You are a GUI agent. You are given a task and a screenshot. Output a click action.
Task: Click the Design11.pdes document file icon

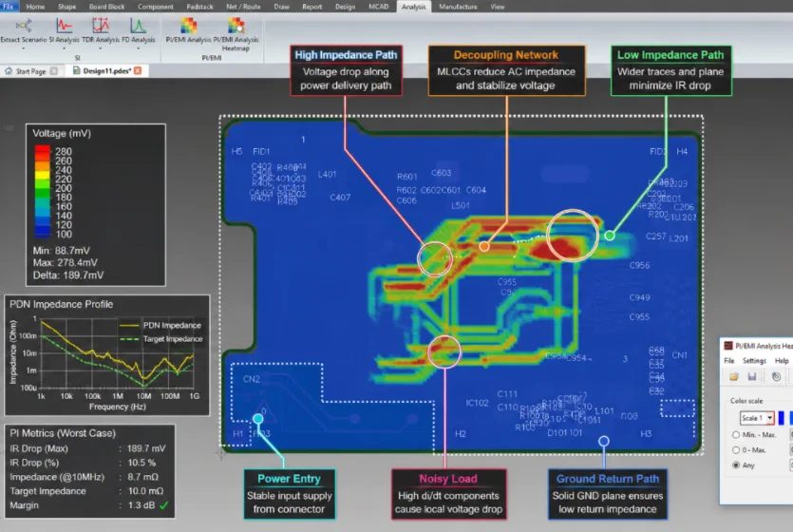click(x=76, y=71)
